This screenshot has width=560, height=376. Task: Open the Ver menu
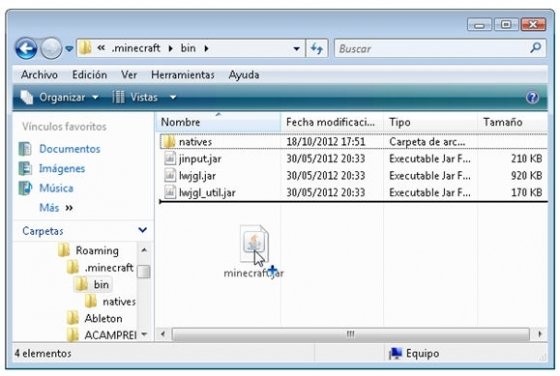point(129,75)
